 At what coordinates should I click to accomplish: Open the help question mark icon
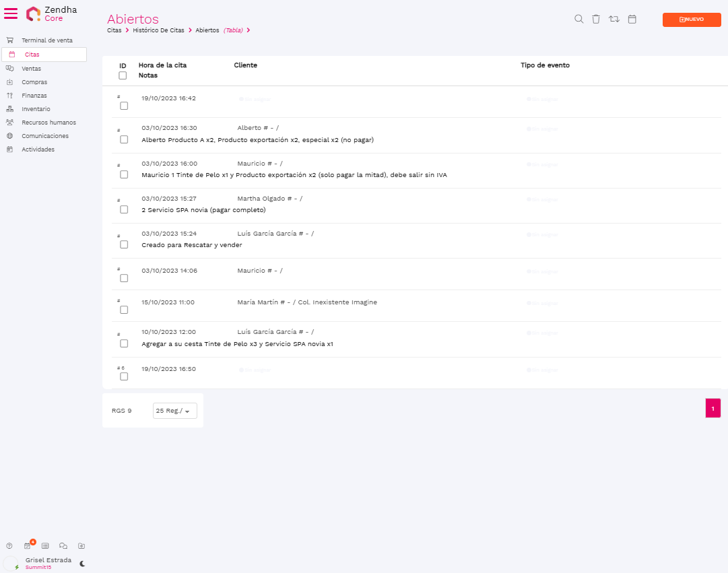pyautogui.click(x=9, y=546)
